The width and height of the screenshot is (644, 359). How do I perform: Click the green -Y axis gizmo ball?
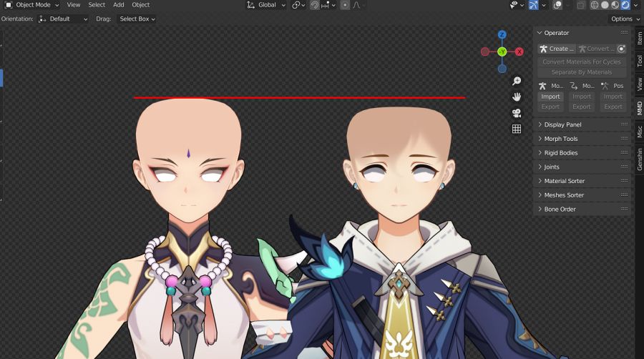tap(502, 51)
